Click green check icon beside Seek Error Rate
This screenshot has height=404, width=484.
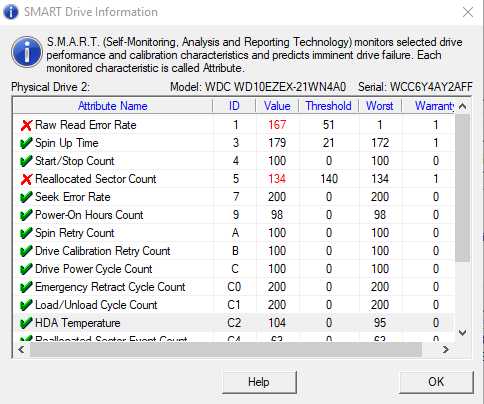tap(26, 197)
